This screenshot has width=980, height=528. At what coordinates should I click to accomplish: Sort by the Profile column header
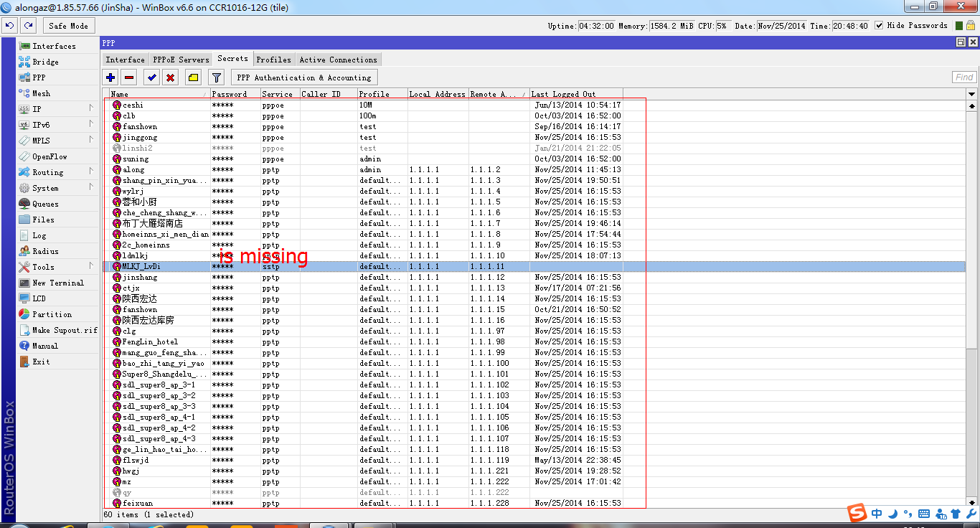382,94
